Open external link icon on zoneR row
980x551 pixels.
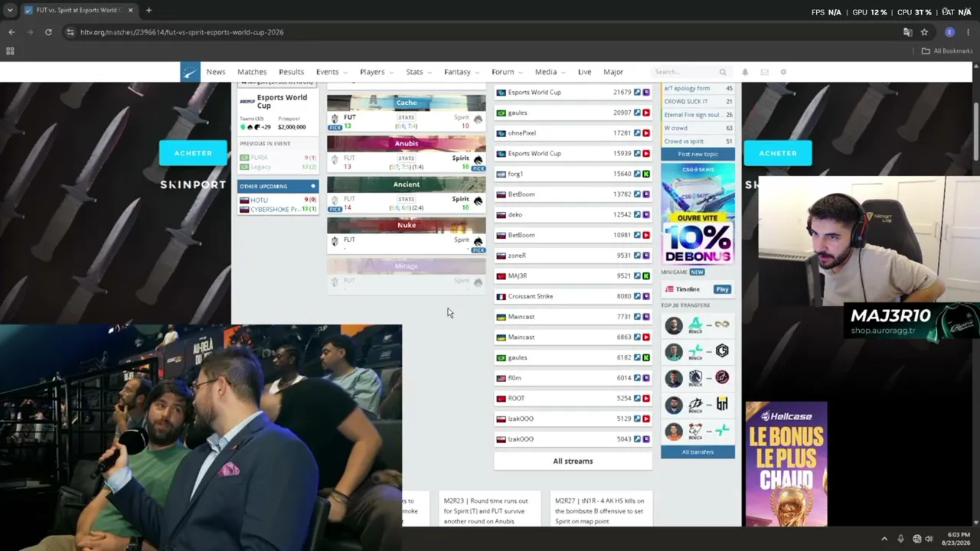637,256
